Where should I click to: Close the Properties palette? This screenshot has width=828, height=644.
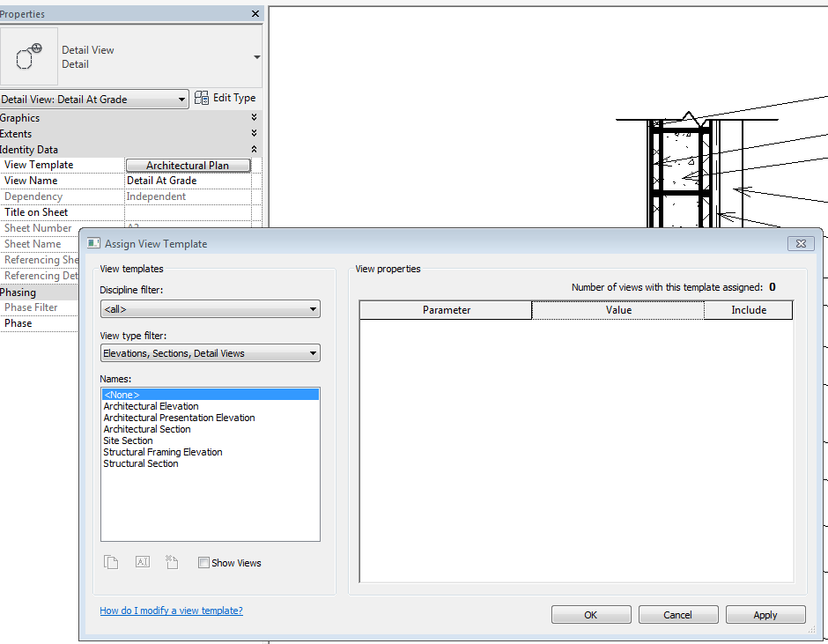coord(255,14)
